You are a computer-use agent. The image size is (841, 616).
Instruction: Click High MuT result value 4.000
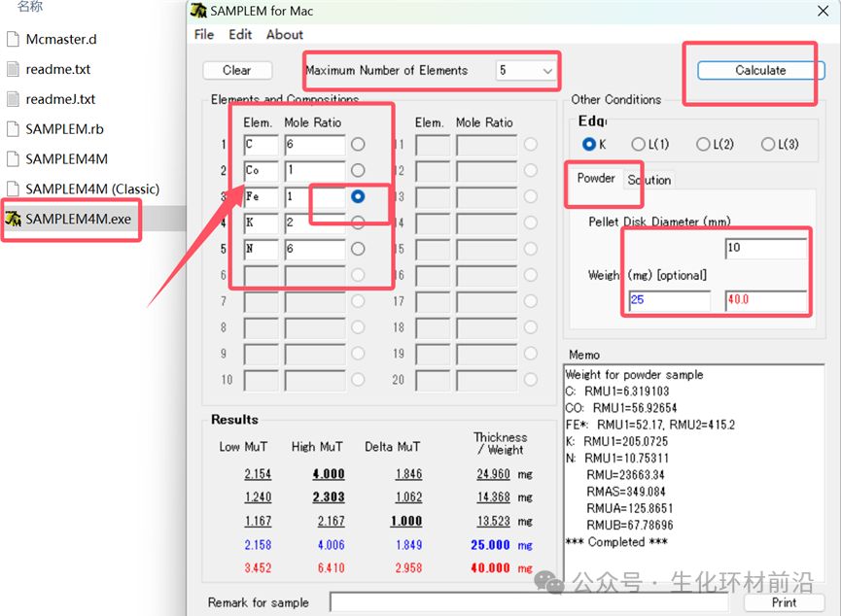[329, 474]
